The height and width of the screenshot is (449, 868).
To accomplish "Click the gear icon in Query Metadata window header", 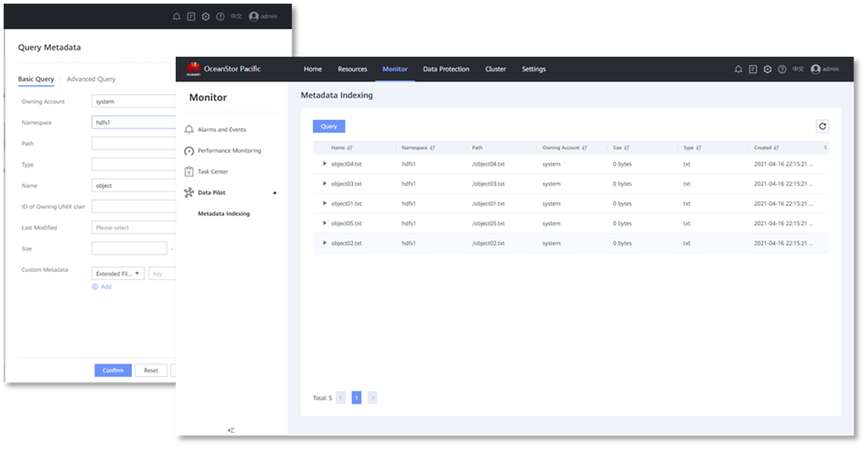I will [206, 17].
